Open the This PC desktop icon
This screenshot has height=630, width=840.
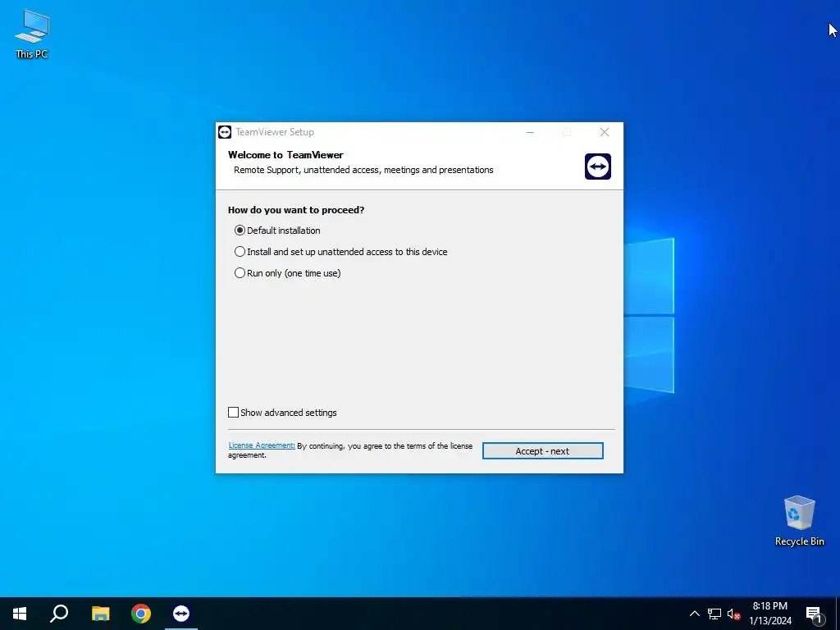coord(32,34)
